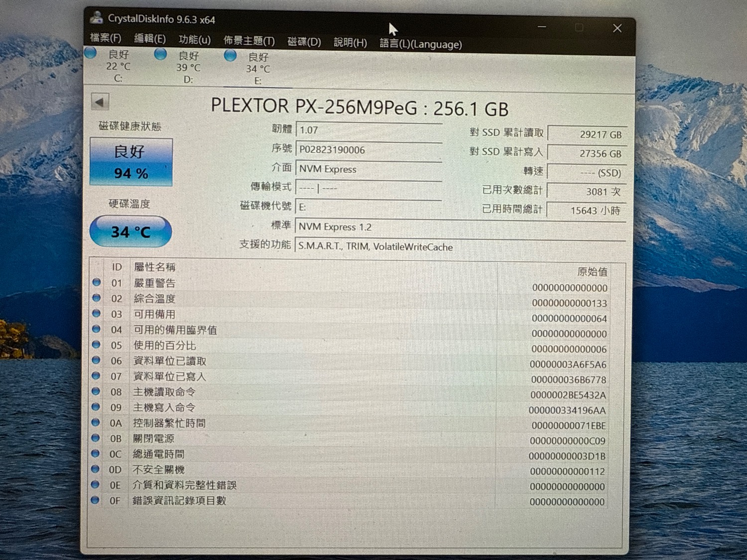Select raw value 00000000000064
The height and width of the screenshot is (560, 747).
click(569, 319)
